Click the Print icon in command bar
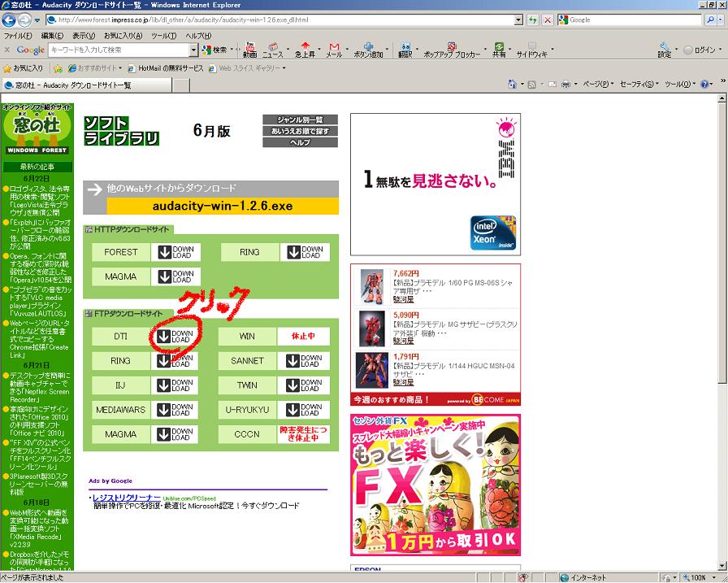 (565, 84)
